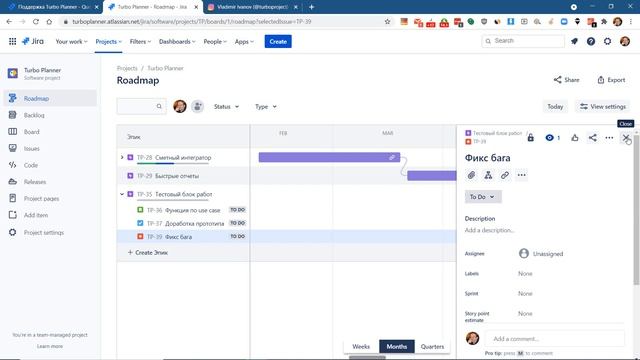Open issue actions ellipsis at panel top

609,138
